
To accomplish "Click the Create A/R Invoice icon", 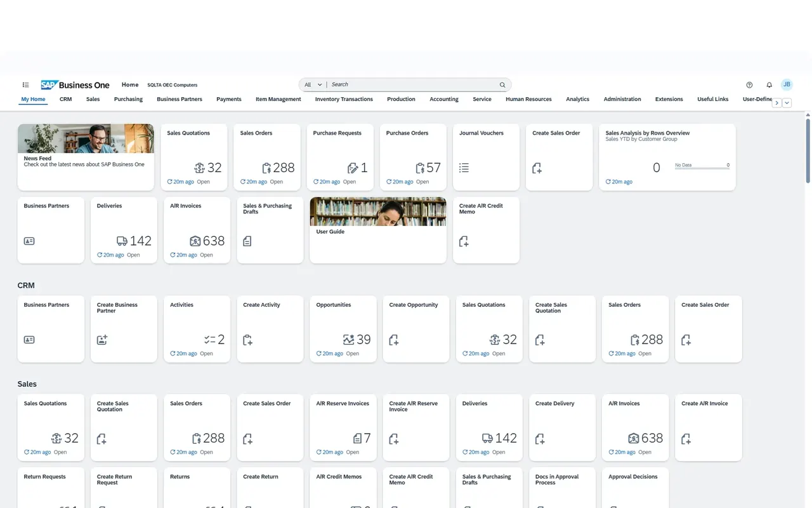I will [686, 439].
